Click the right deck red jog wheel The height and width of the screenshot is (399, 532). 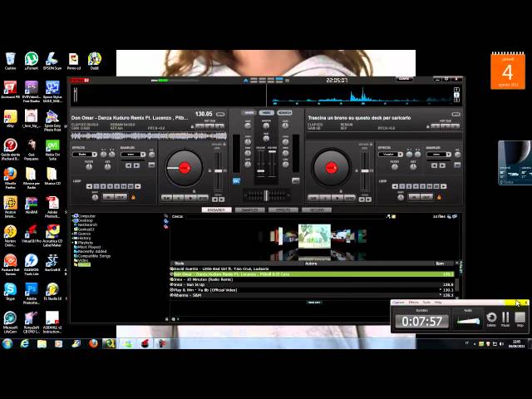331,168
